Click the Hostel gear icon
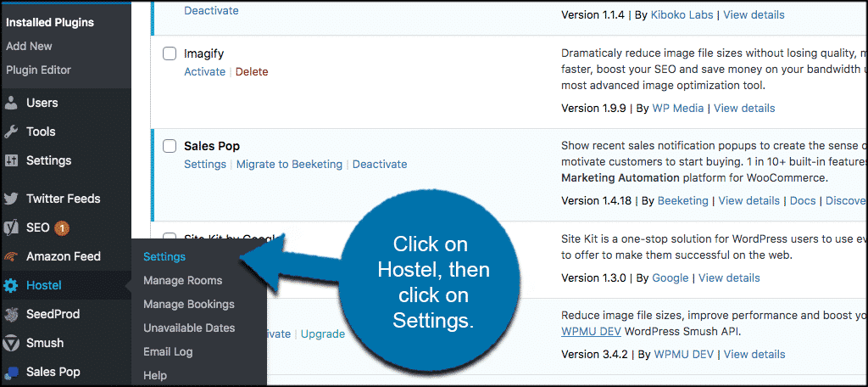 tap(11, 285)
